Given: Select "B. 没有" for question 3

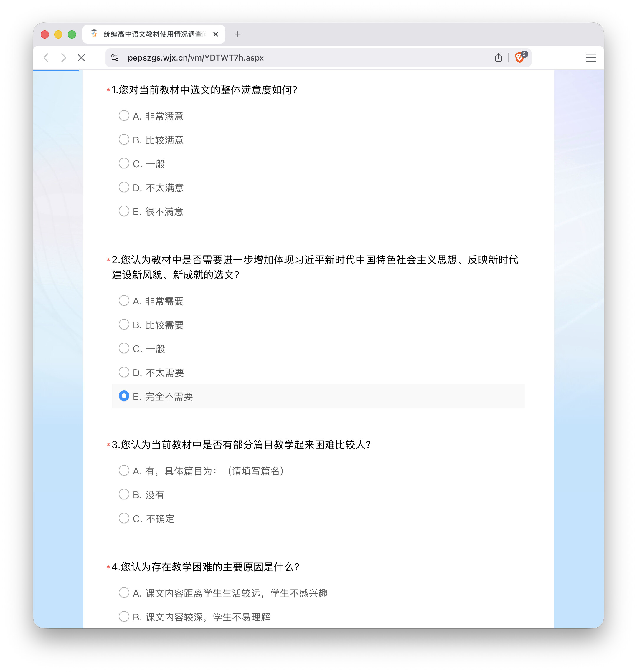Looking at the screenshot, I should click(x=124, y=494).
